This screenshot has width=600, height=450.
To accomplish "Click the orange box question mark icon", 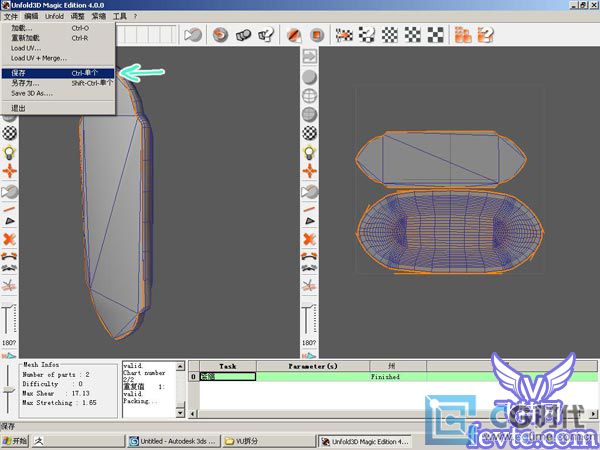I will (x=485, y=35).
